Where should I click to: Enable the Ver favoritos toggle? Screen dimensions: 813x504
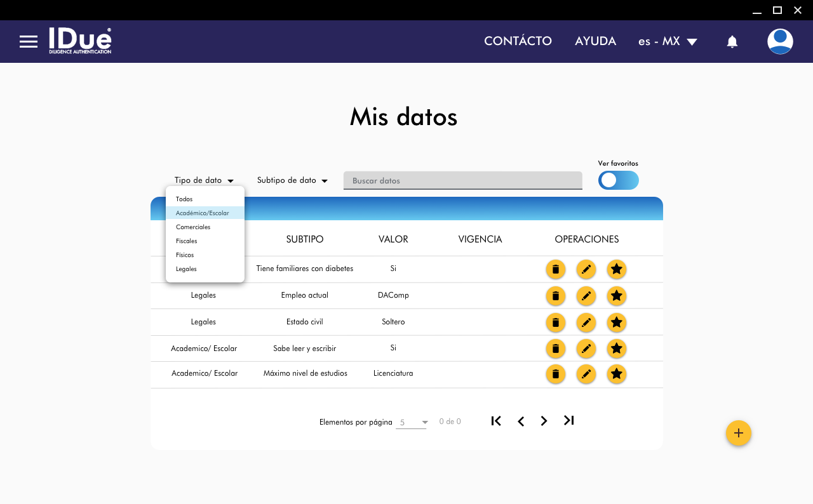(x=618, y=180)
